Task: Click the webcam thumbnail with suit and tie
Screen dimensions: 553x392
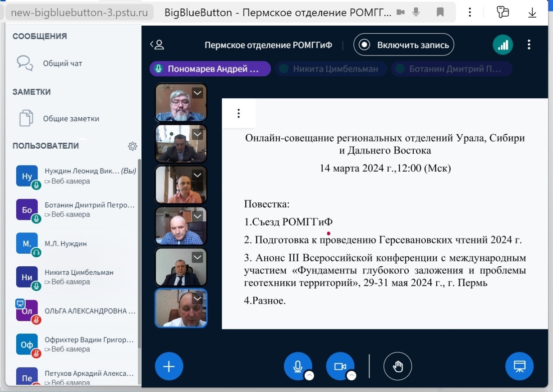Action: pos(181,267)
